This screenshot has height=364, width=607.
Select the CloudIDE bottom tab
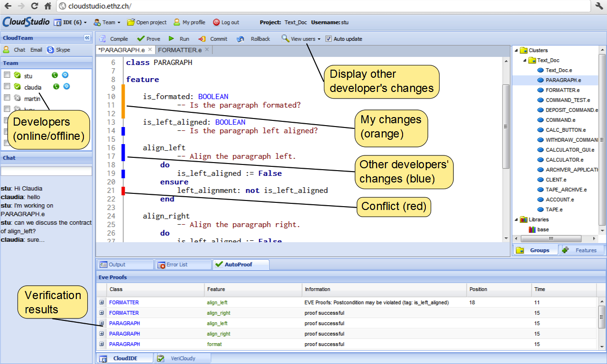click(x=125, y=358)
